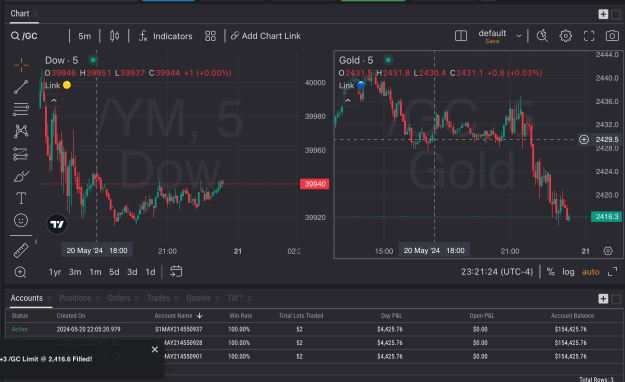Viewport: 625px width, 382px height.
Task: Click Save under default layout
Action: [x=492, y=41]
